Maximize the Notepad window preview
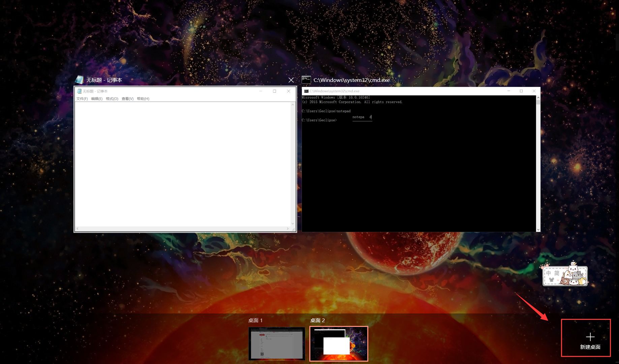Image resolution: width=619 pixels, height=364 pixels. coord(275,91)
